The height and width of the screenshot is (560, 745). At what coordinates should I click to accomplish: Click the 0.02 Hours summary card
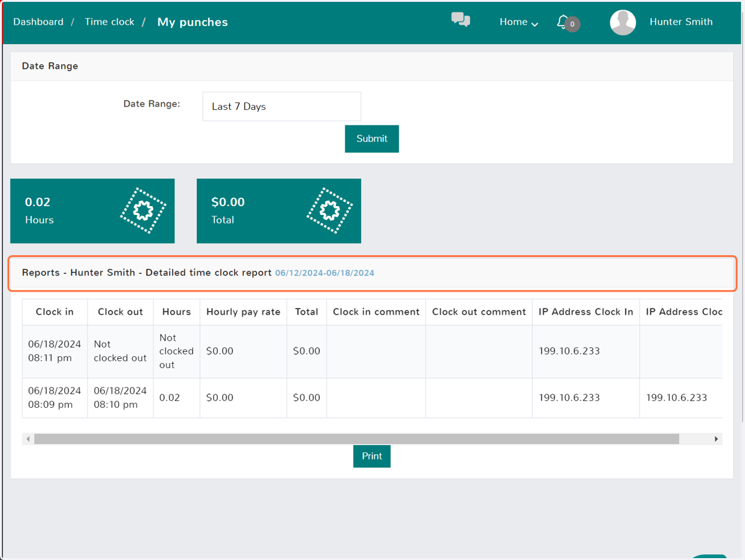[93, 211]
